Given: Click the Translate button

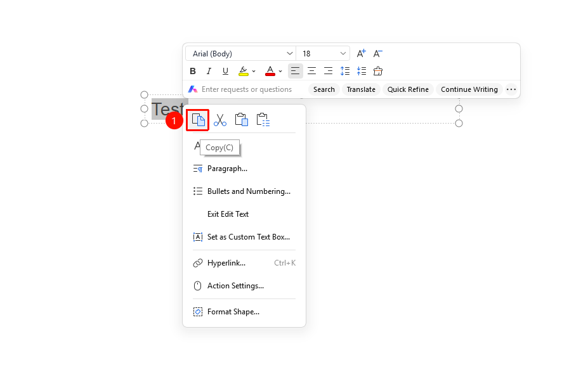Looking at the screenshot, I should click(361, 89).
